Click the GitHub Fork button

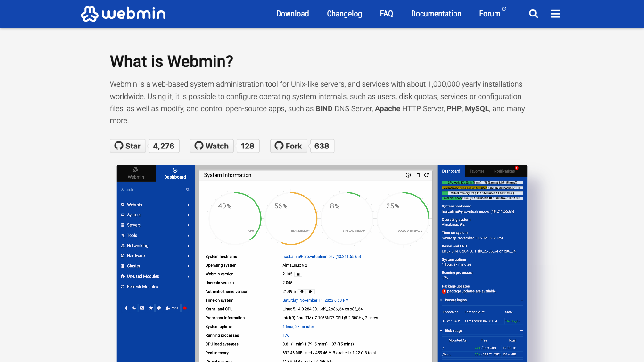click(x=289, y=146)
